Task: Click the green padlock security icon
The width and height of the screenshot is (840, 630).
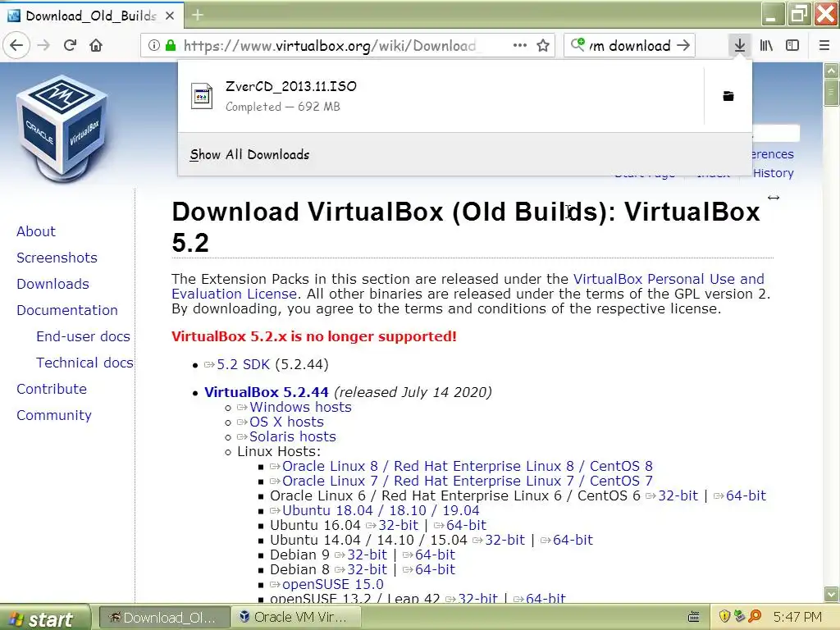Action: tap(171, 46)
